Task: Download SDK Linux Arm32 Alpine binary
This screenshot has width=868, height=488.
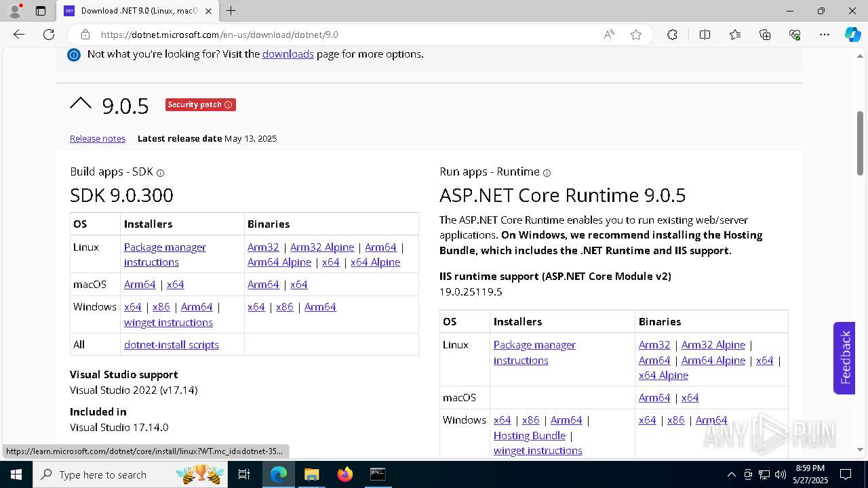Action: pos(322,247)
